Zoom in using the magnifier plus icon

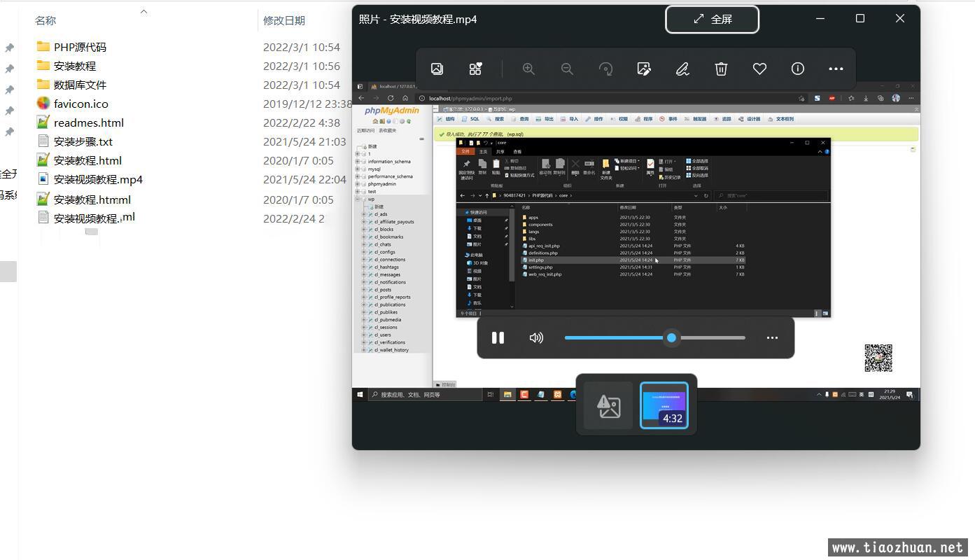(x=528, y=69)
